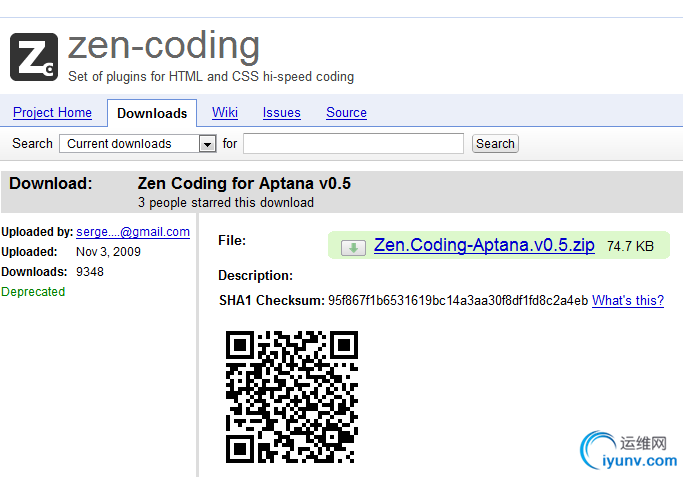The height and width of the screenshot is (477, 683).
Task: Go to the Source tab
Action: click(x=346, y=113)
